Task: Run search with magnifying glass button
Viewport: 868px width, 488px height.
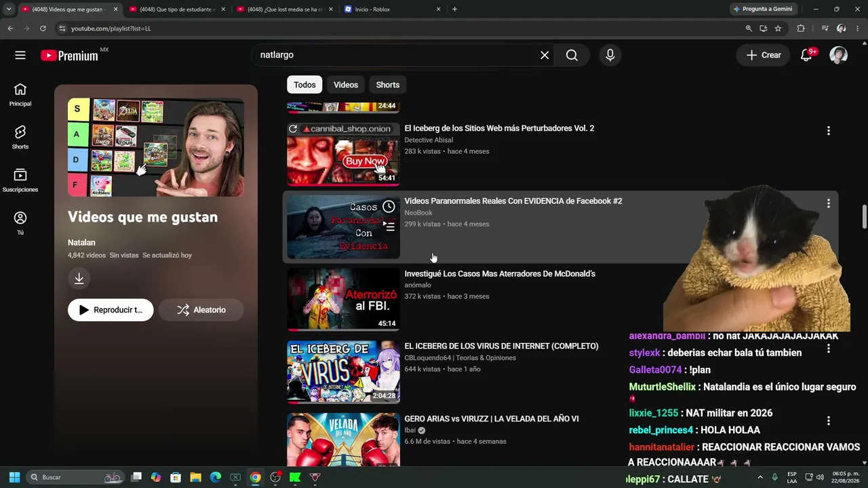Action: coord(572,56)
